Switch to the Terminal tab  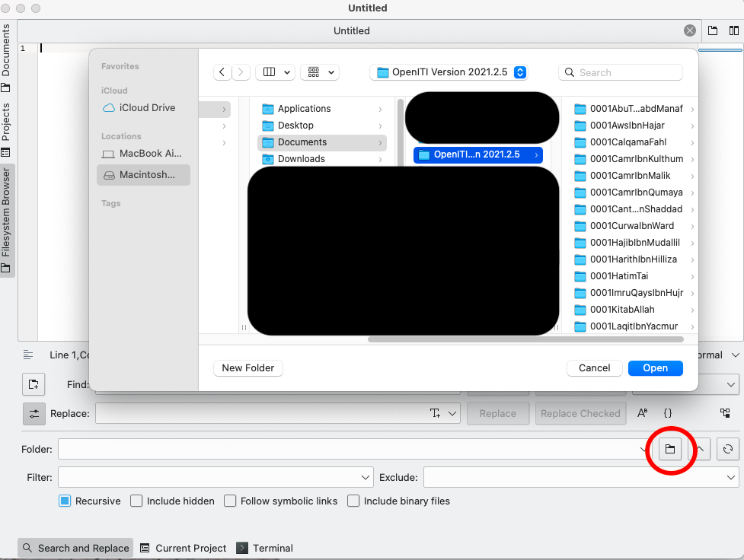coord(264,548)
